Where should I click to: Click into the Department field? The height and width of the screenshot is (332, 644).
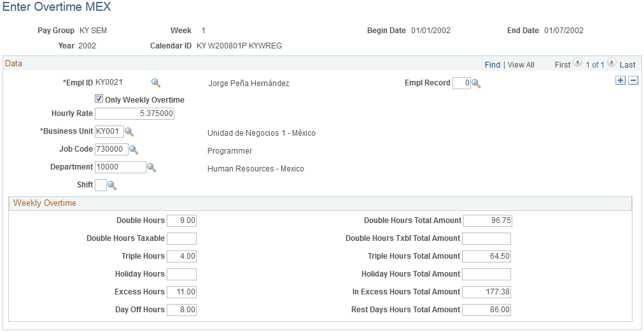121,168
